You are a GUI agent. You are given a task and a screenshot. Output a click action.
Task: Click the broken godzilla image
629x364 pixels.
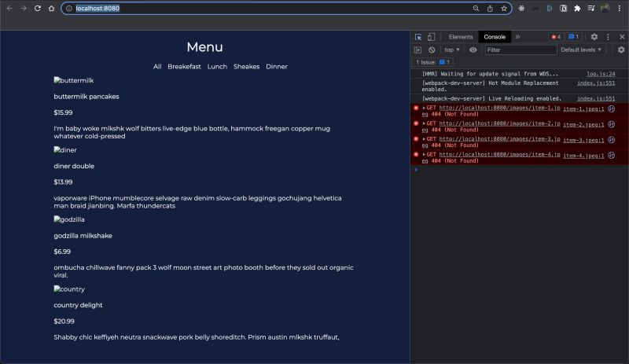click(x=69, y=219)
